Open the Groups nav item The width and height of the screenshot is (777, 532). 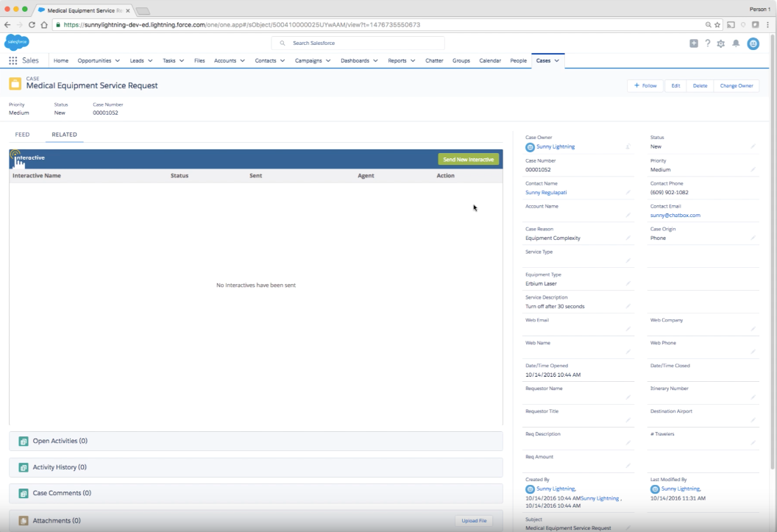point(461,60)
